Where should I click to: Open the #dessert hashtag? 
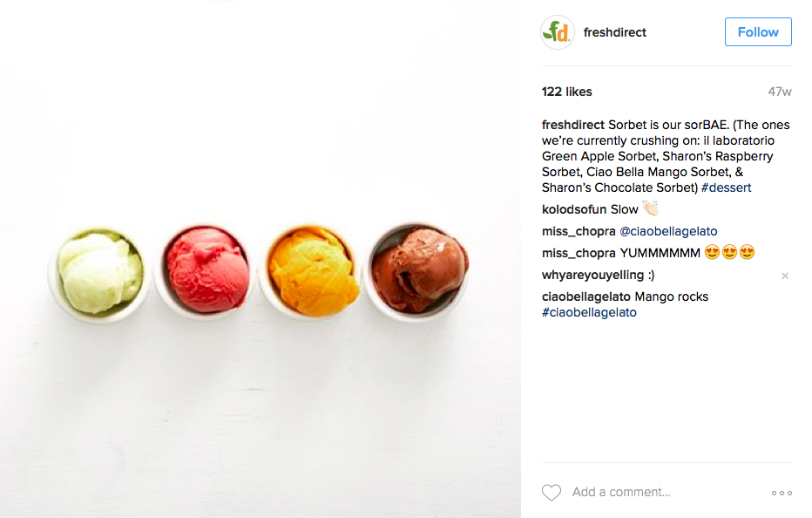pos(726,187)
